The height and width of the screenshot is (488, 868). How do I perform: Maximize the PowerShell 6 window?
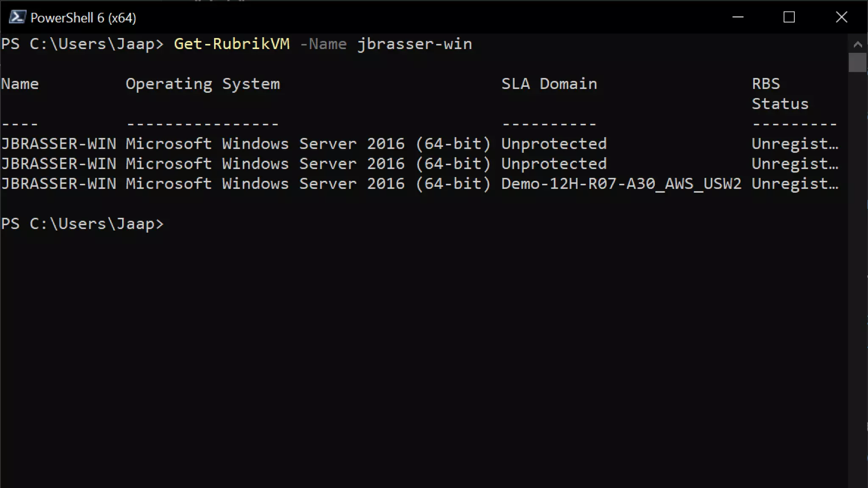(789, 17)
